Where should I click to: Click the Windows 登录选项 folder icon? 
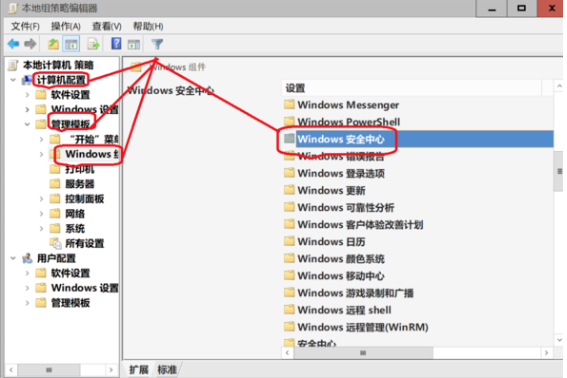tap(289, 173)
